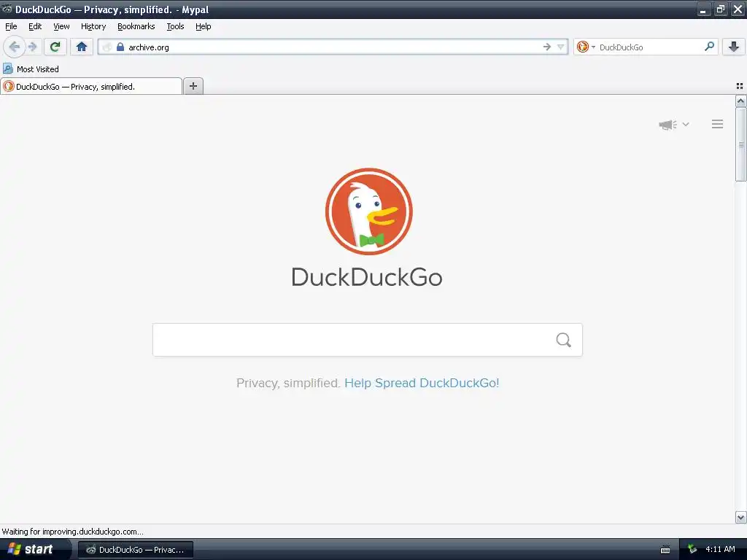
Task: Select the DuckDuckGo browser tab
Action: pyautogui.click(x=91, y=86)
